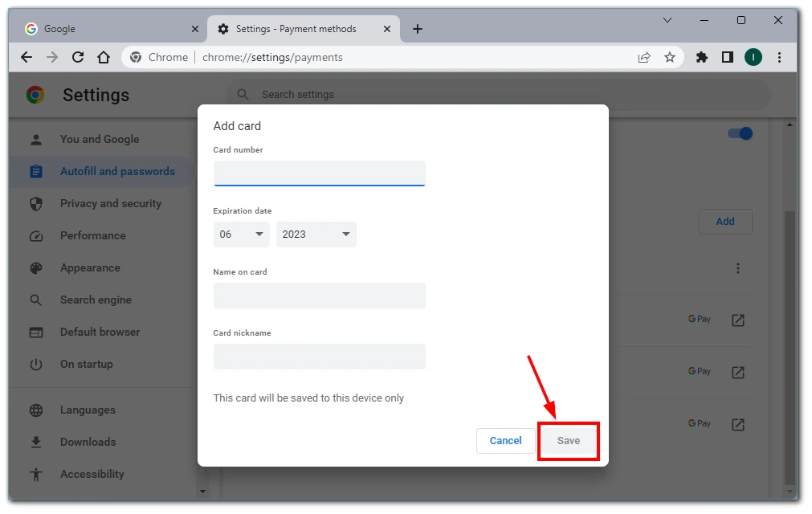Open tab search chevron in title bar
This screenshot has width=812, height=514.
[x=667, y=20]
